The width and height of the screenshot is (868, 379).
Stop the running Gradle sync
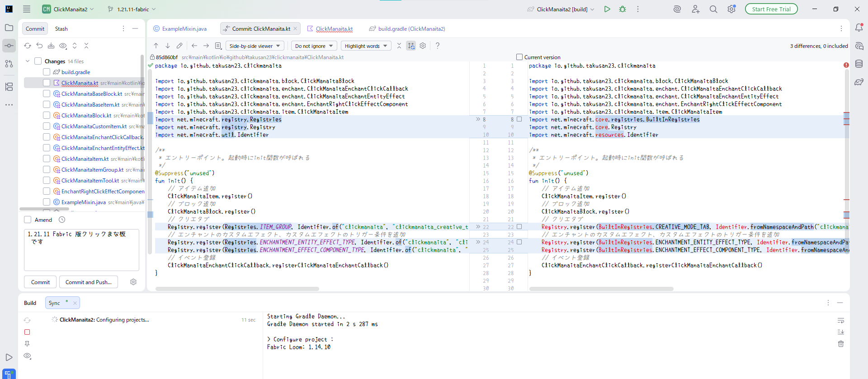click(x=27, y=332)
